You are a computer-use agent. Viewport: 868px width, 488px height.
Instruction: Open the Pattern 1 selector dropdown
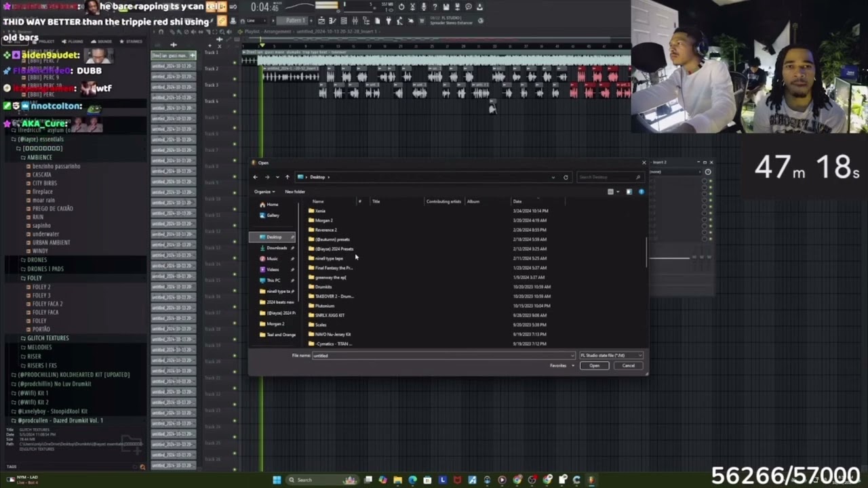(296, 20)
